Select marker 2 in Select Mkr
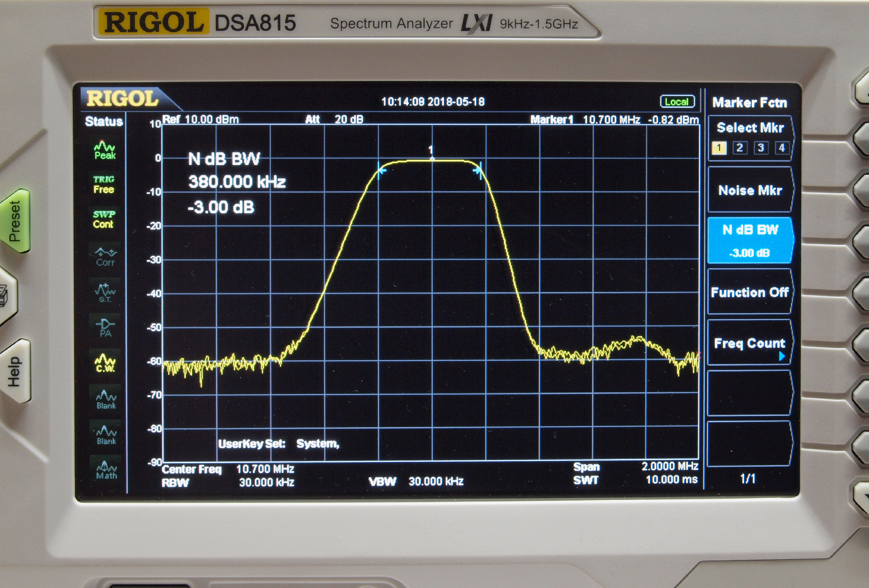The image size is (869, 588). (x=740, y=148)
